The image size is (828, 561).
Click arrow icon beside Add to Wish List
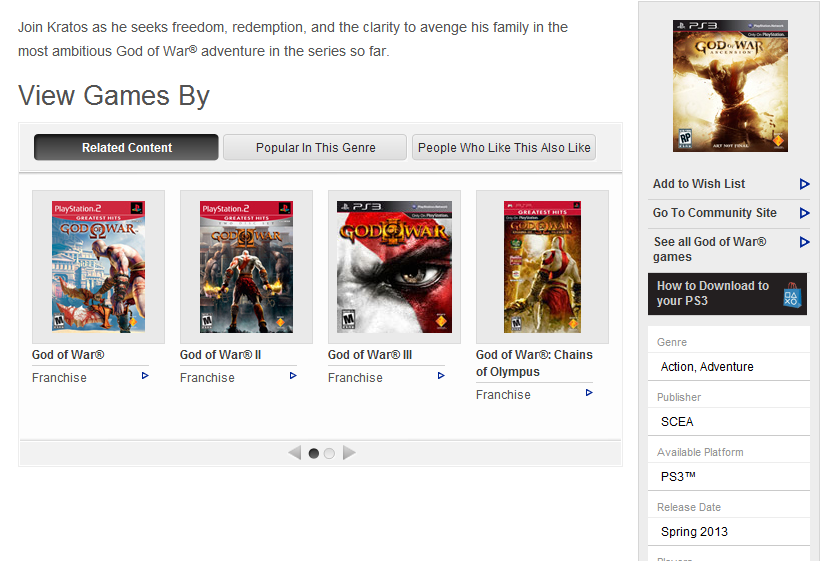804,184
